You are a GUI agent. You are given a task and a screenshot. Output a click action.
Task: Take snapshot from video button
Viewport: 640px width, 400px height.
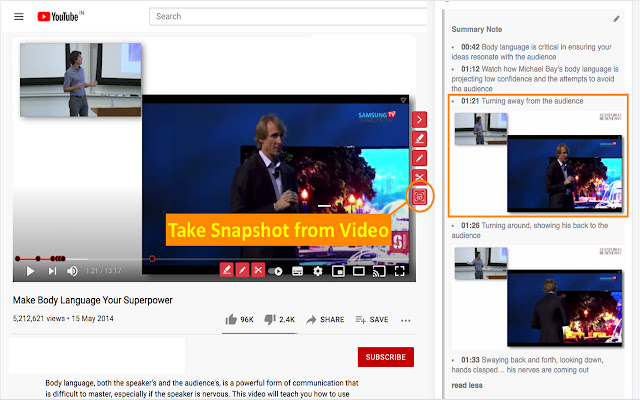(420, 197)
